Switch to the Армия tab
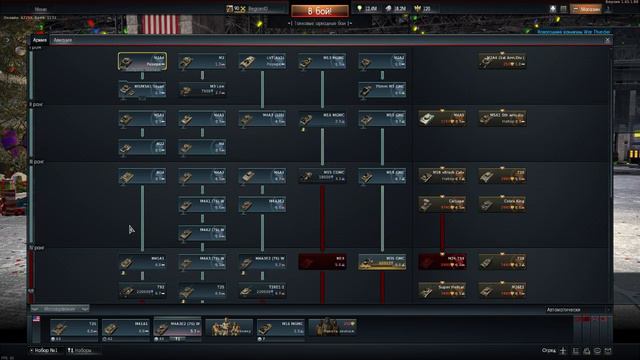This screenshot has width=640, height=360. tap(40, 40)
